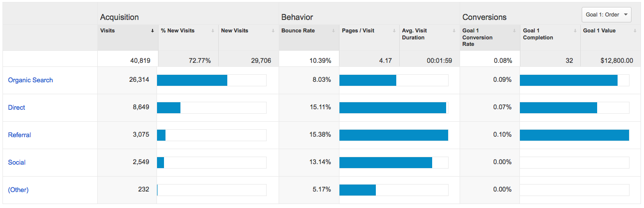644x208 pixels.
Task: Click the Pages / Visit sort arrow
Action: point(394,31)
